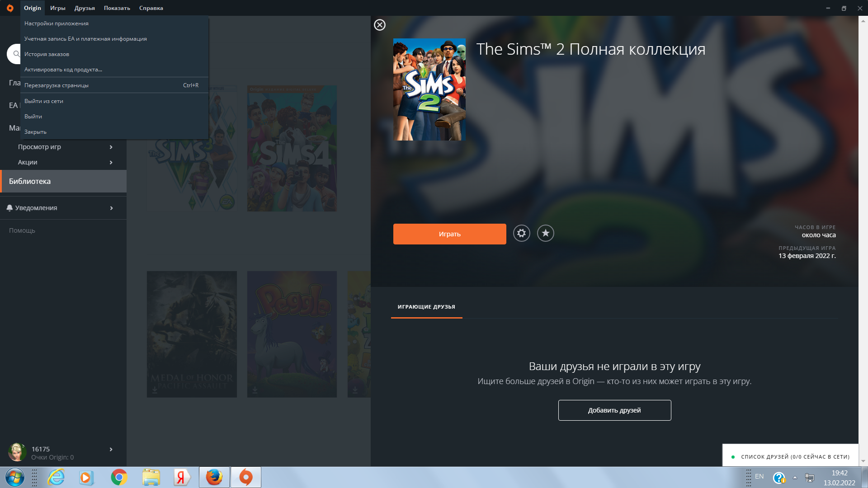Launch Internet Explorer from taskbar
Image resolution: width=868 pixels, height=488 pixels.
coord(56,478)
